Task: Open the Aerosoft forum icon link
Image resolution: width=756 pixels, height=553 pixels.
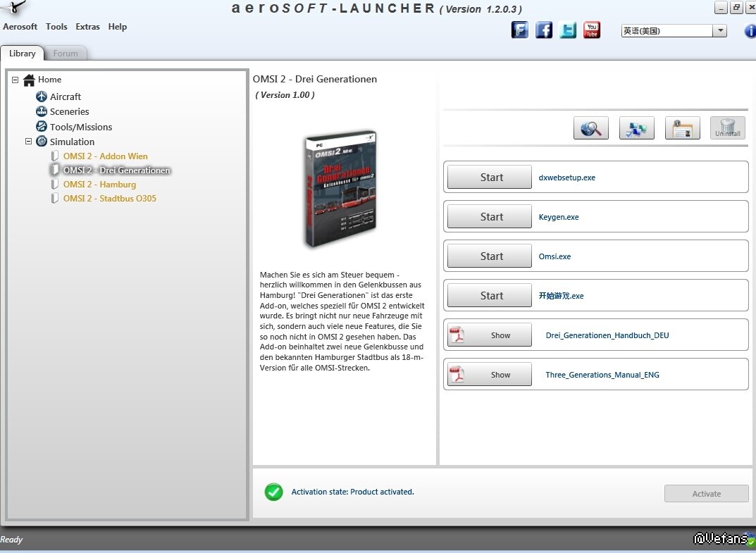Action: [x=520, y=30]
